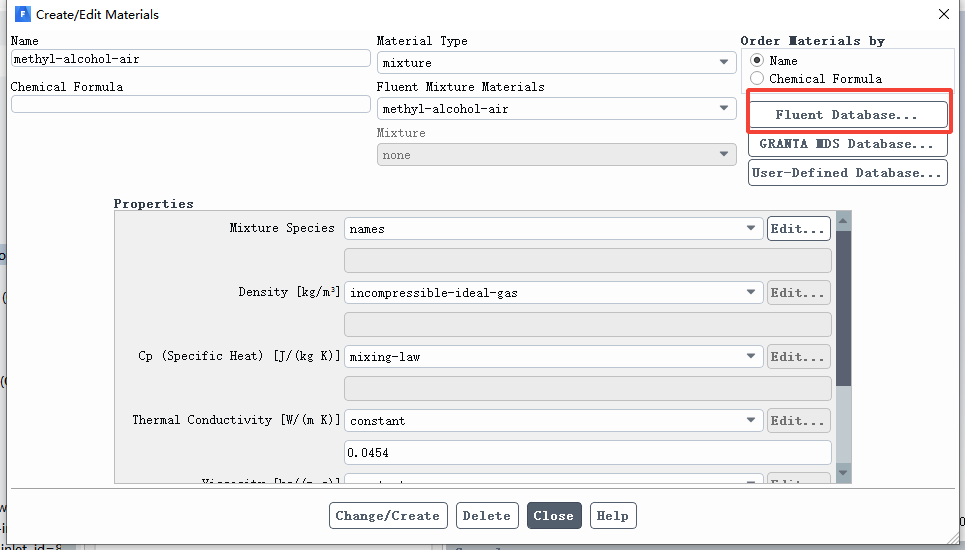This screenshot has height=550, width=965.
Task: Open the Mixture Species dropdown
Action: coord(553,229)
